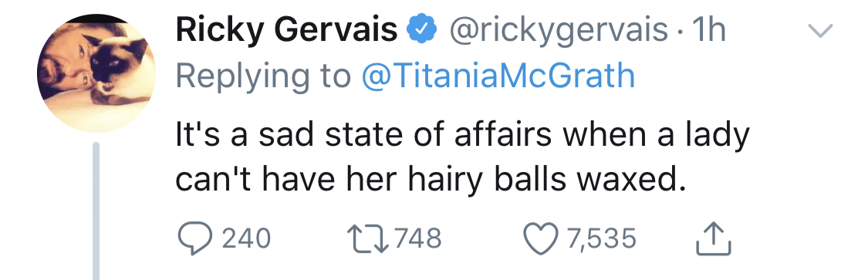The width and height of the screenshot is (868, 280).
Task: Visit the @TitaniaMcGrath mention link
Action: 498,76
